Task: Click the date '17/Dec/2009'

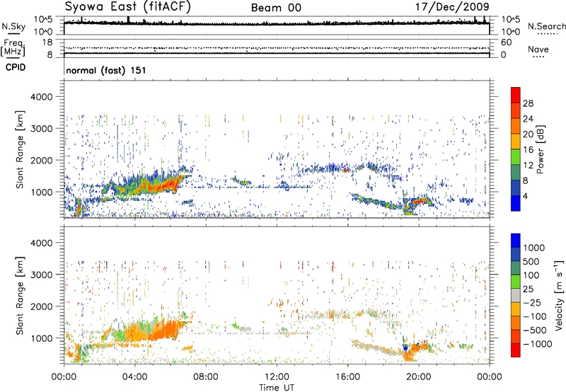Action: point(452,6)
